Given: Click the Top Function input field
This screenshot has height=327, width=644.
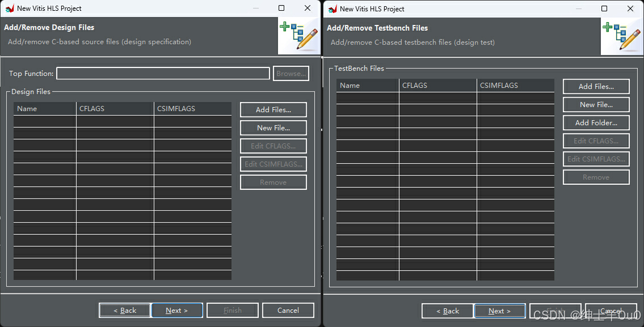Looking at the screenshot, I should click(x=163, y=74).
